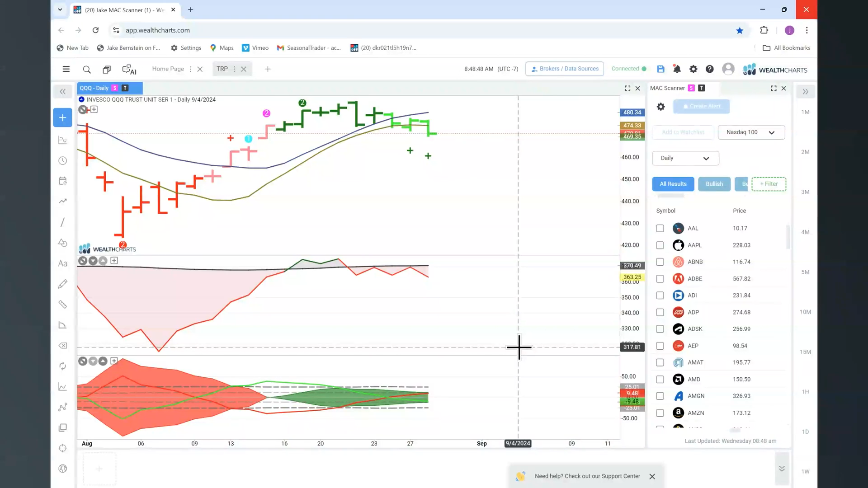
Task: Maximize the MAC Scanner panel
Action: point(774,89)
